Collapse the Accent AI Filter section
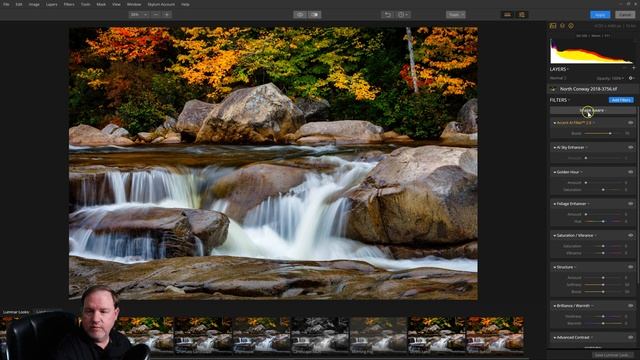 pos(555,122)
